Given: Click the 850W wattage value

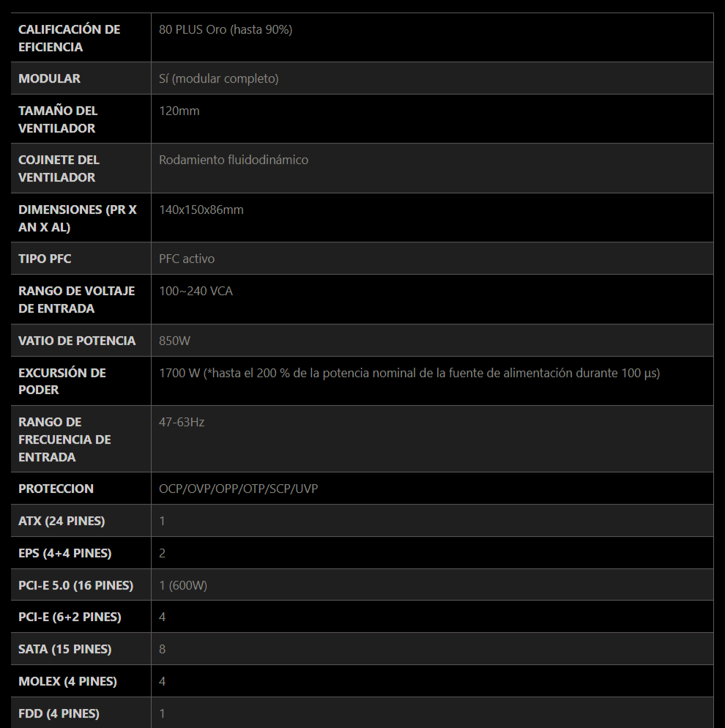Looking at the screenshot, I should tap(174, 341).
